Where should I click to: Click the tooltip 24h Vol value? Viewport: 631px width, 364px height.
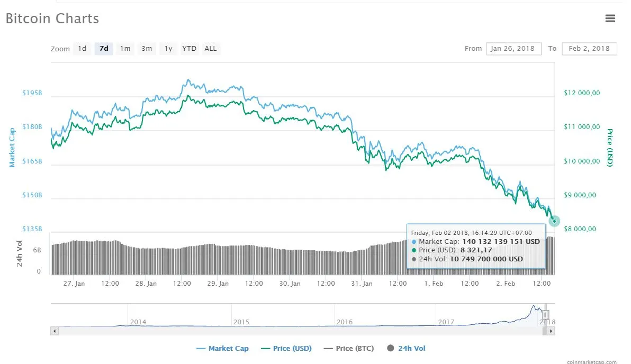point(486,259)
